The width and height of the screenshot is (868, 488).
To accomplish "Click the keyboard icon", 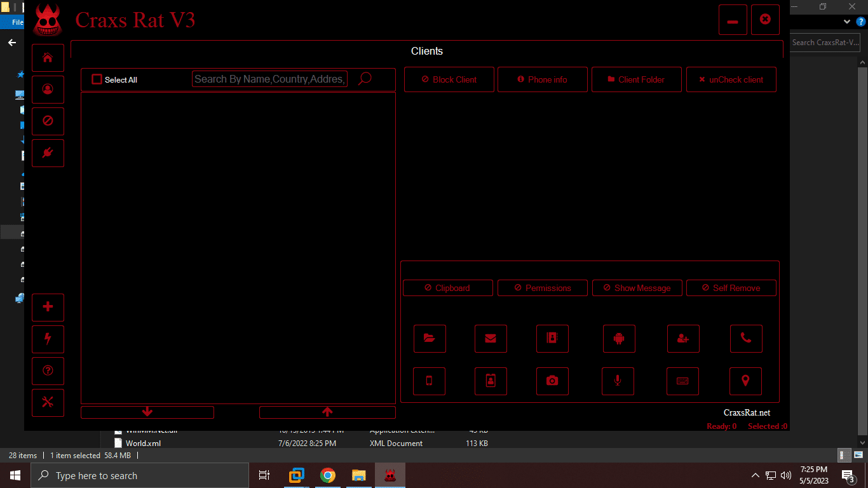I will tap(682, 381).
